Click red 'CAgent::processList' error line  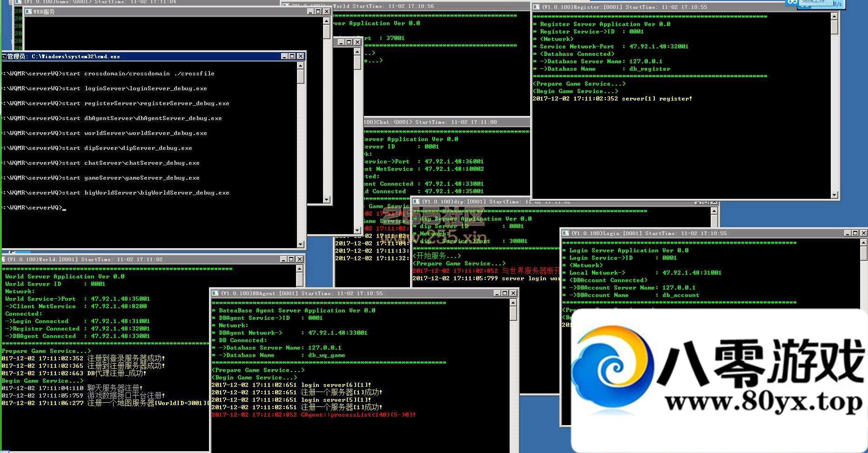pyautogui.click(x=313, y=415)
